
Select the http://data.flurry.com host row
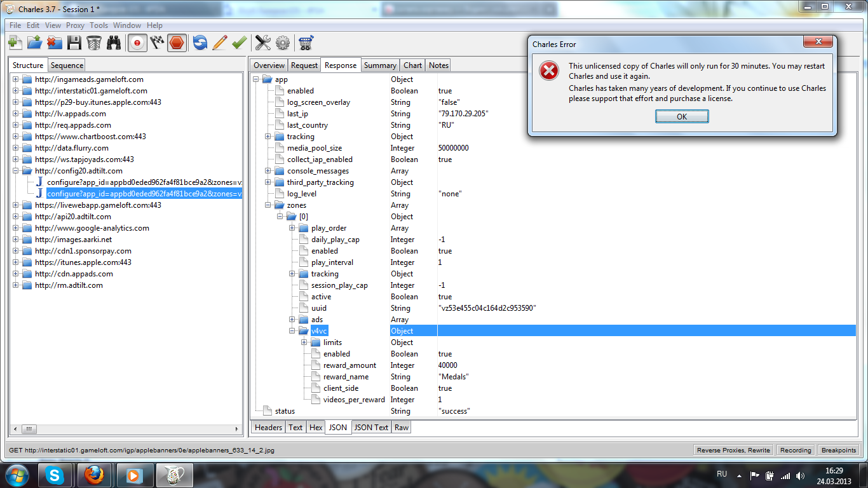[x=72, y=148]
